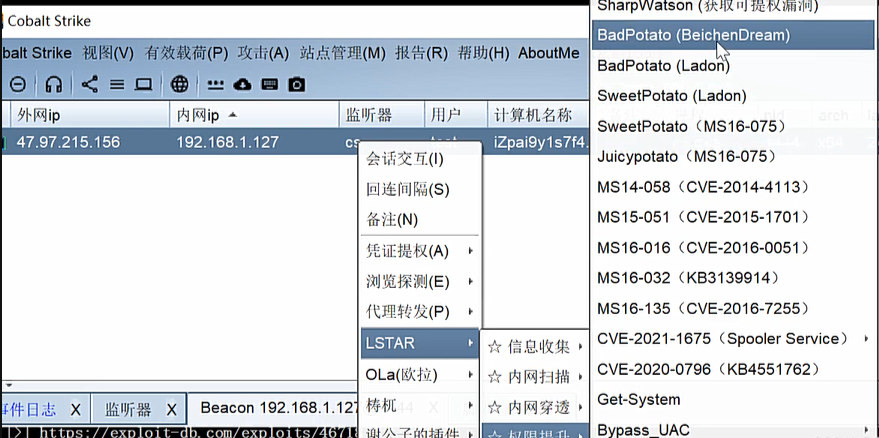879x438 pixels.
Task: Expand the 椿机 submenu
Action: click(x=421, y=404)
